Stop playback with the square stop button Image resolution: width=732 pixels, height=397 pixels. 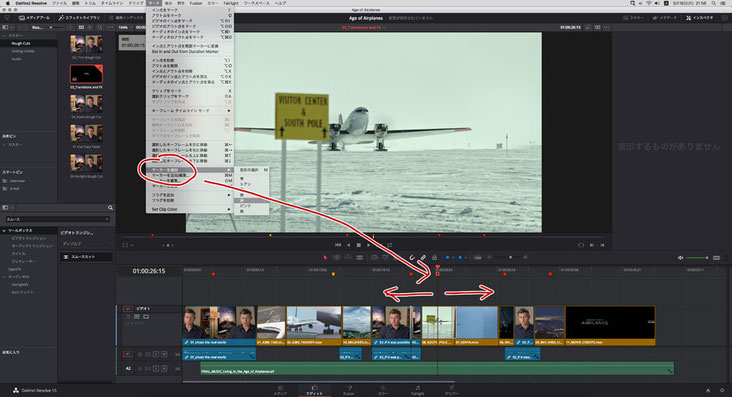point(359,245)
